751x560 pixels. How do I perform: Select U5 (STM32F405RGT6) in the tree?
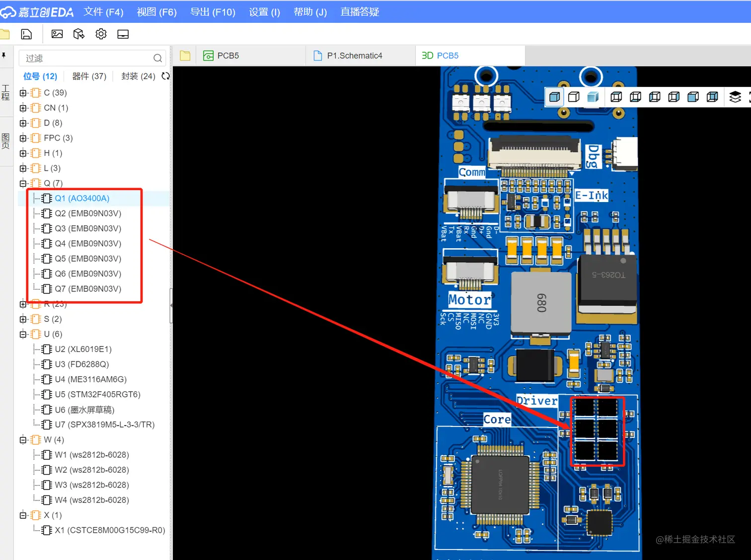[98, 395]
